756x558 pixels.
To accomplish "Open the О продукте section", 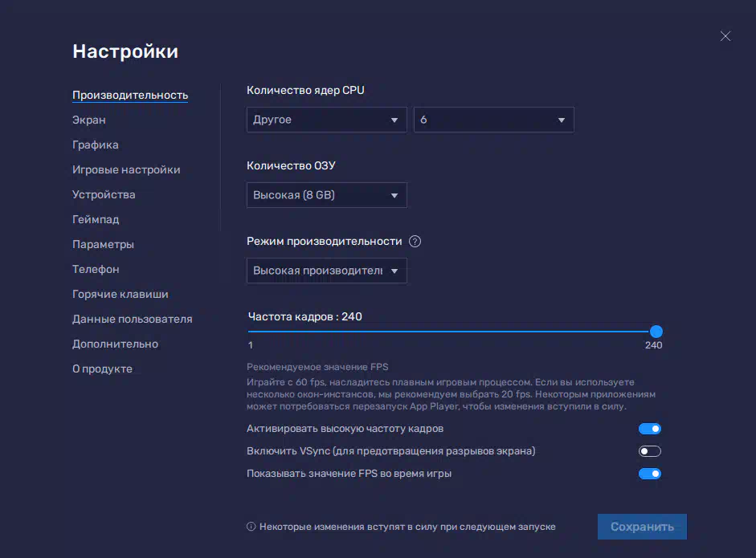I will (x=102, y=369).
